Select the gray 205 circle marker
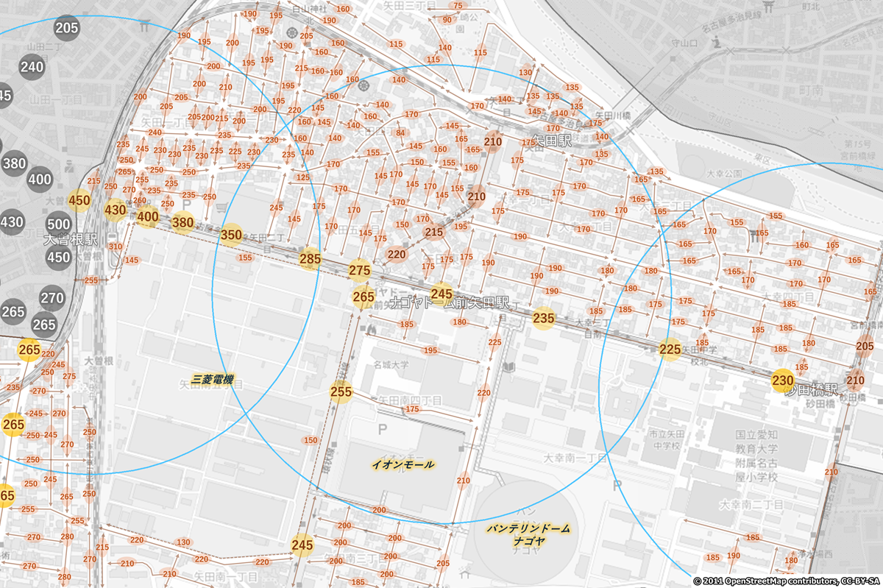 point(67,28)
